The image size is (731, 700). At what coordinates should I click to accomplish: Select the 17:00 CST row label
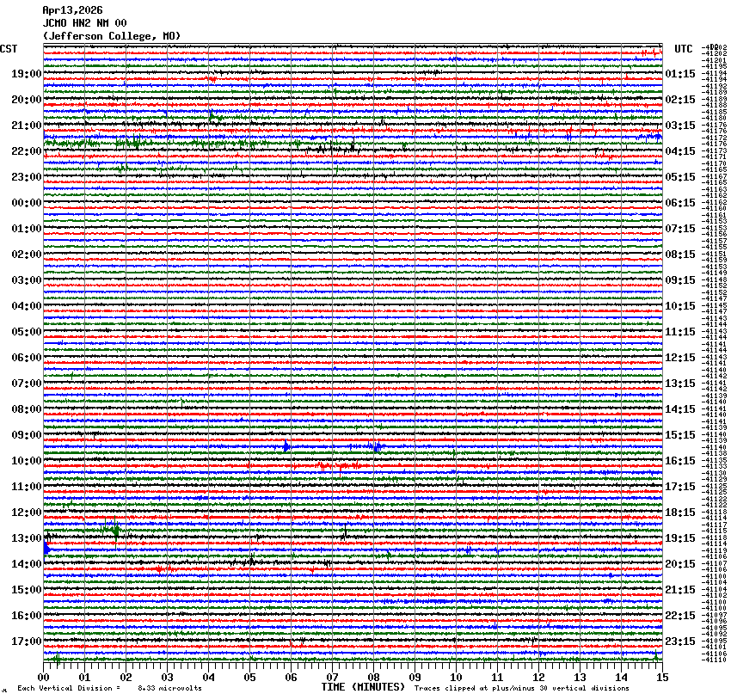pos(27,642)
